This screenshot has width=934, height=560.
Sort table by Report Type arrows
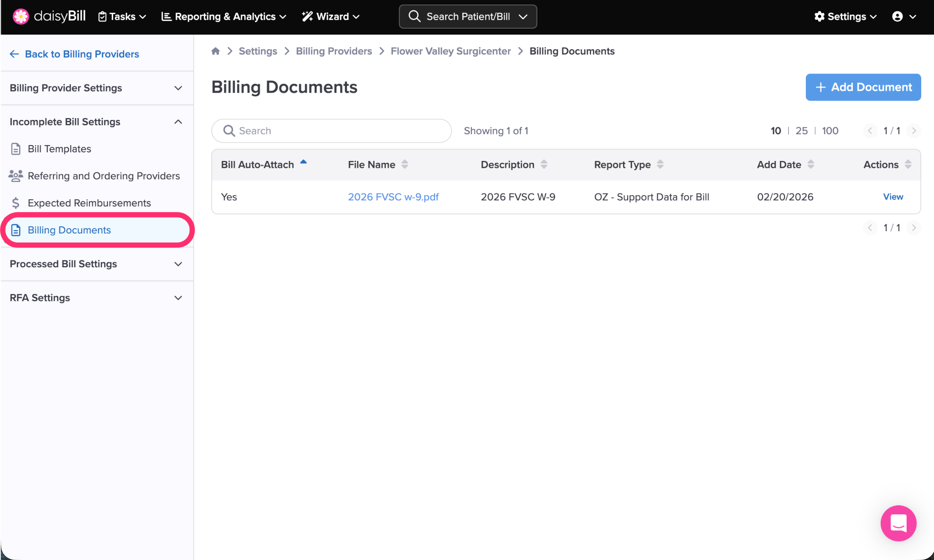(660, 165)
